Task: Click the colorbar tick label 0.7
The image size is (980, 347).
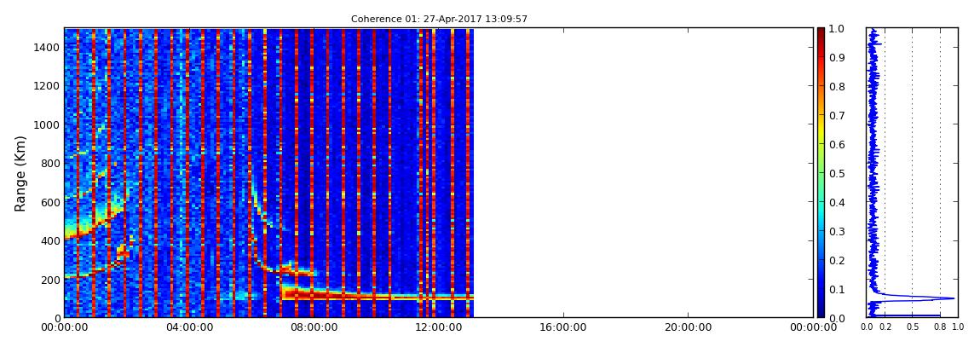Action: (x=838, y=116)
